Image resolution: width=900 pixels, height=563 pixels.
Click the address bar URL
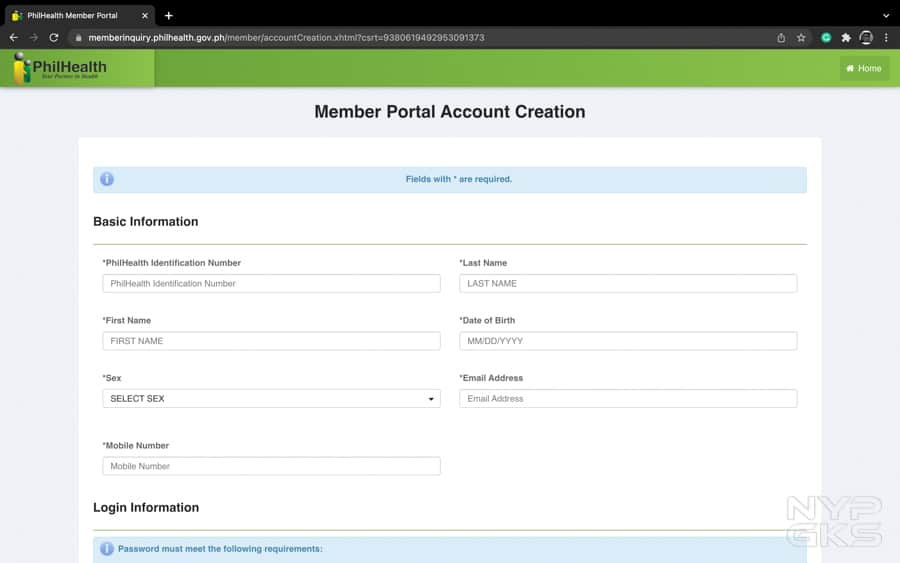pyautogui.click(x=286, y=38)
